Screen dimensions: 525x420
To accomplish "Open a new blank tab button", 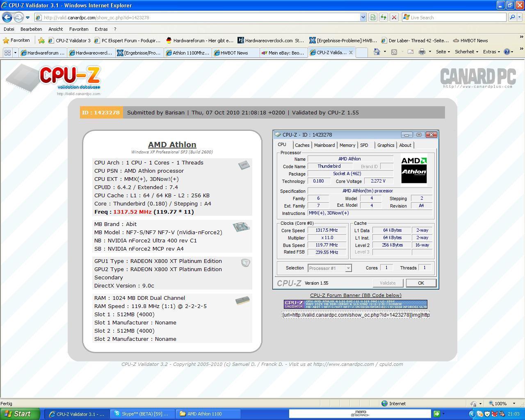I will pos(361,52).
